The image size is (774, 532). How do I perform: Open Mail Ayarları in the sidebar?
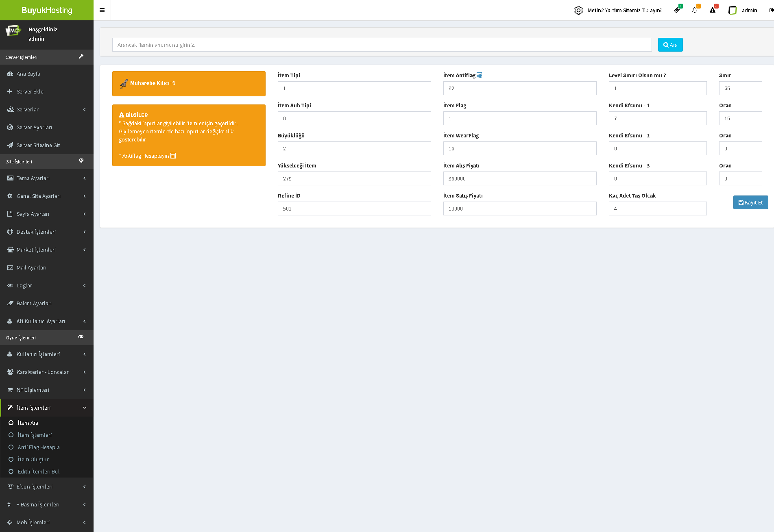coord(31,267)
